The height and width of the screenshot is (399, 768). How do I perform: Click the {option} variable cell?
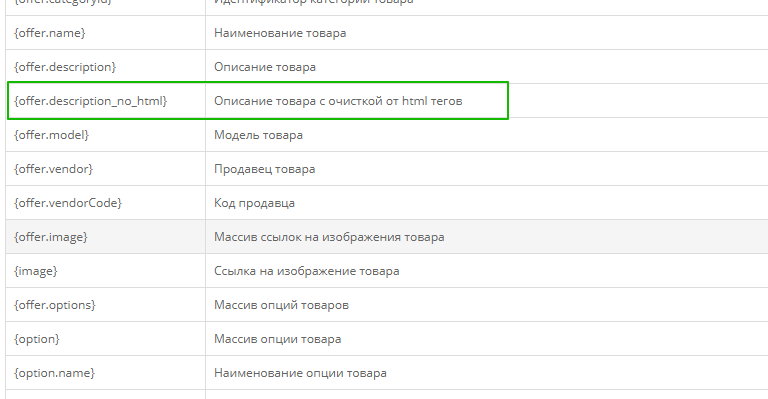(x=105, y=339)
